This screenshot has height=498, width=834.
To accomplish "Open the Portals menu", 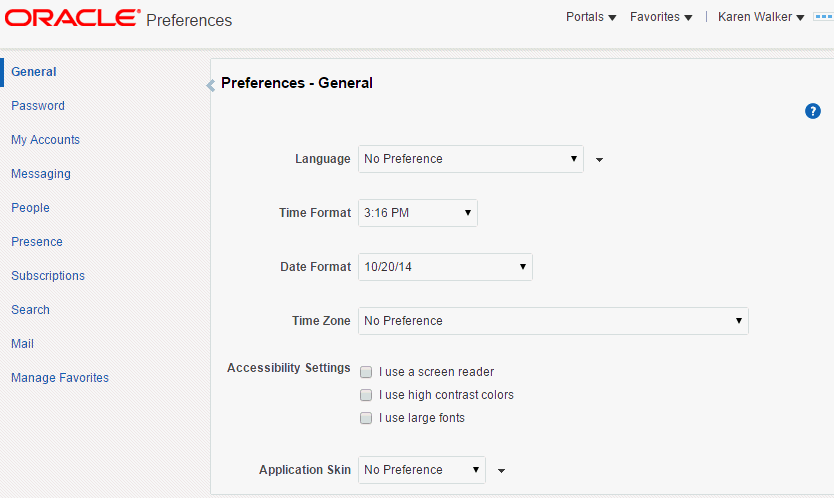I will coord(591,17).
